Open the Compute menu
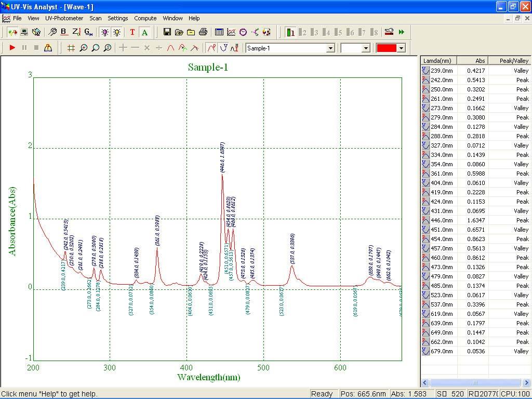The height and width of the screenshot is (399, 532). [x=145, y=18]
